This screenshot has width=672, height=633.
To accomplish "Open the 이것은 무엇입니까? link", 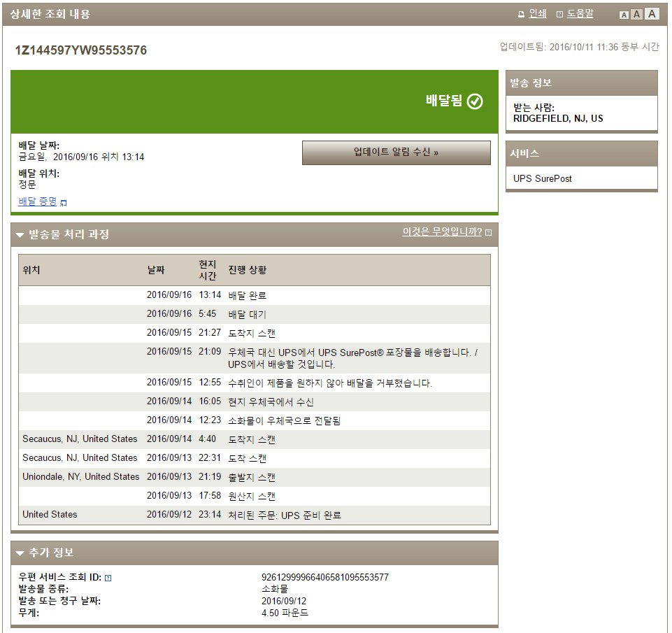I will tap(442, 232).
